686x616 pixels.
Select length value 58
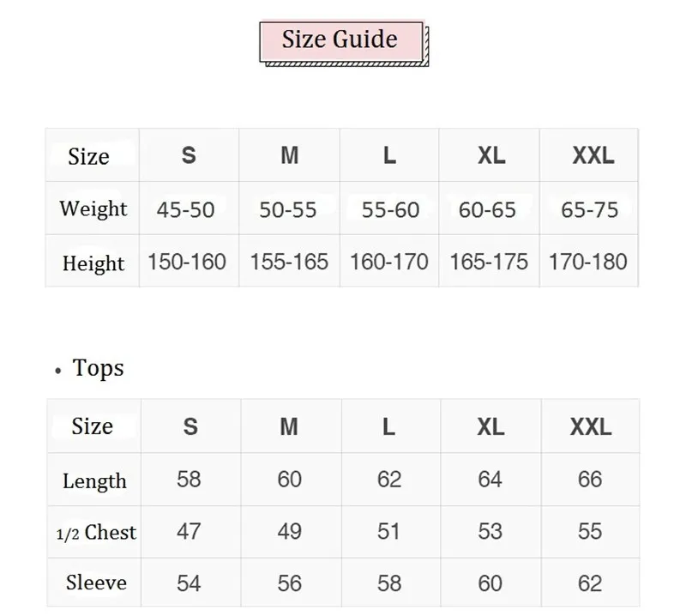pyautogui.click(x=189, y=479)
